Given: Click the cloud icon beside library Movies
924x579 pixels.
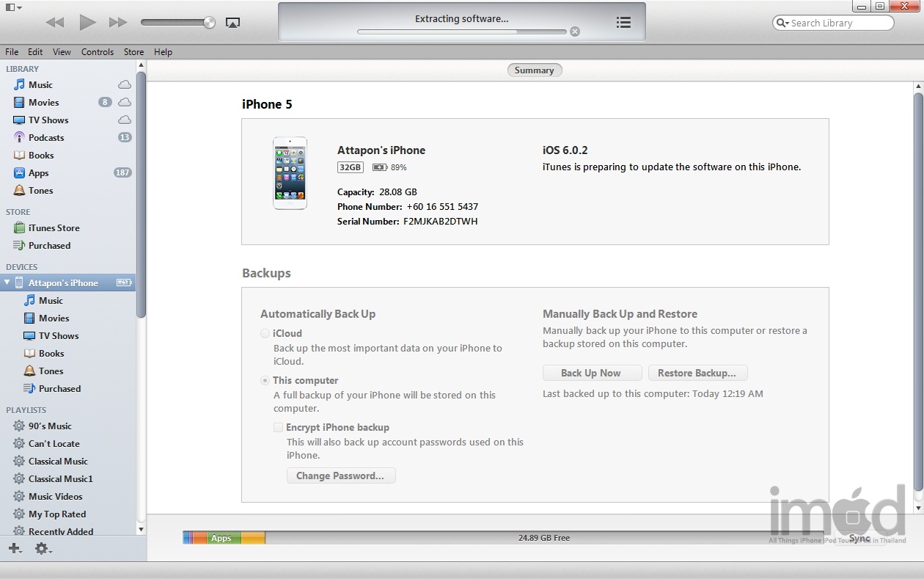Looking at the screenshot, I should 125,102.
